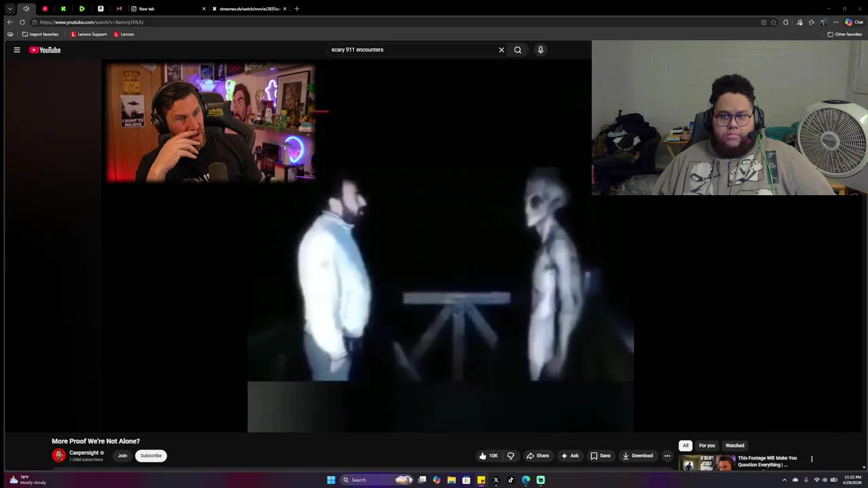This screenshot has width=868, height=488.
Task: Add this page to favorites star
Action: (773, 22)
